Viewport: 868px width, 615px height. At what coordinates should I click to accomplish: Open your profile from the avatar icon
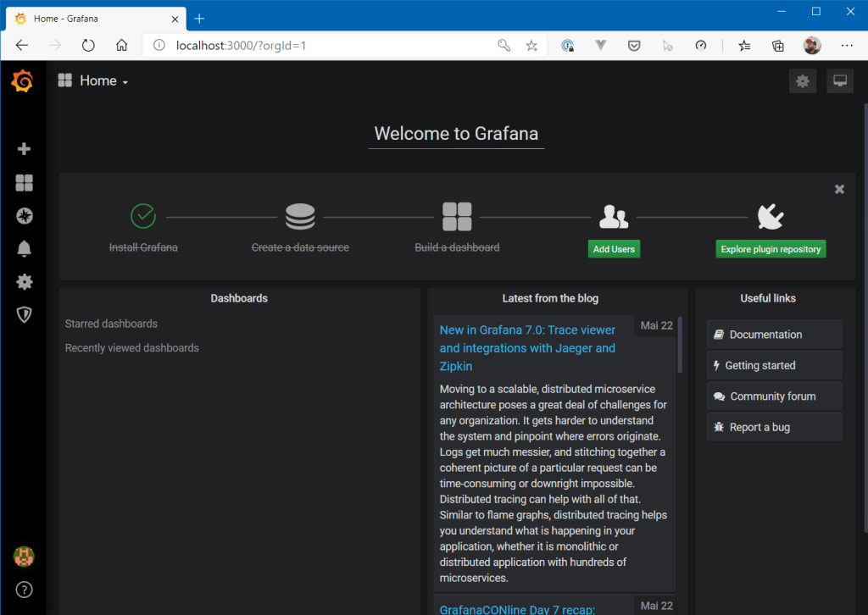click(x=24, y=557)
